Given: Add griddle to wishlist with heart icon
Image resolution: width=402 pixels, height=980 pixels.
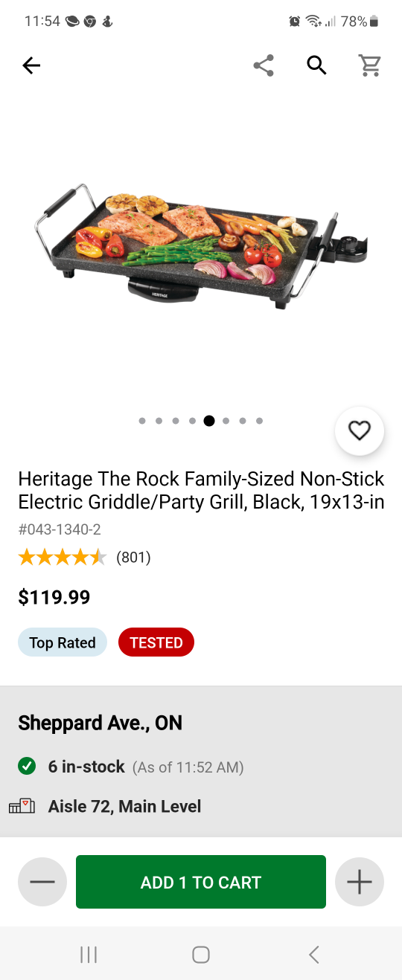Looking at the screenshot, I should point(360,431).
